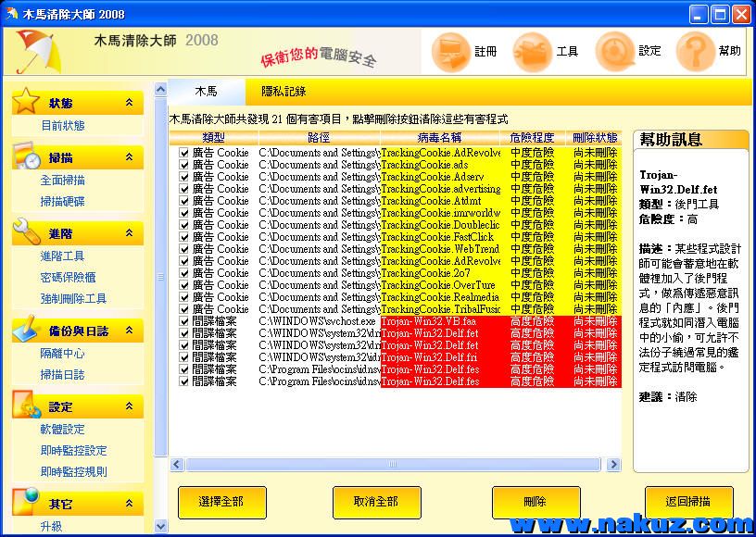Click the sidebar scroll up arrow
The width and height of the screenshot is (756, 537).
160,89
